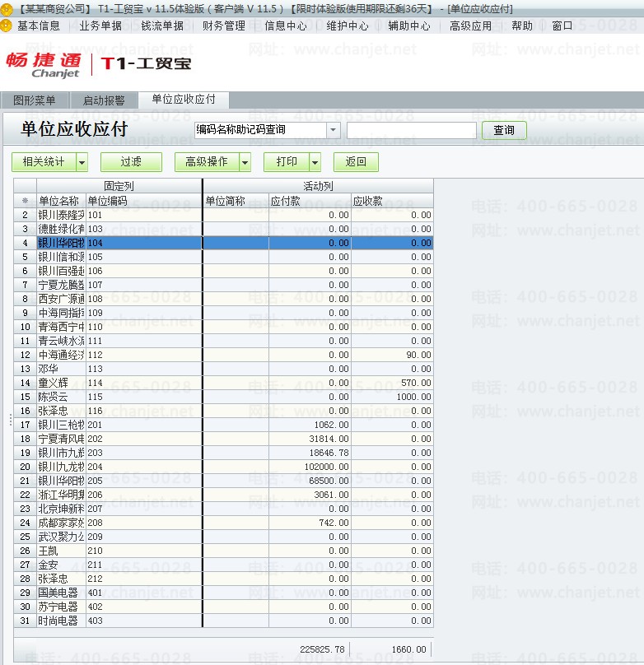Click the 过滤 button

[x=131, y=162]
